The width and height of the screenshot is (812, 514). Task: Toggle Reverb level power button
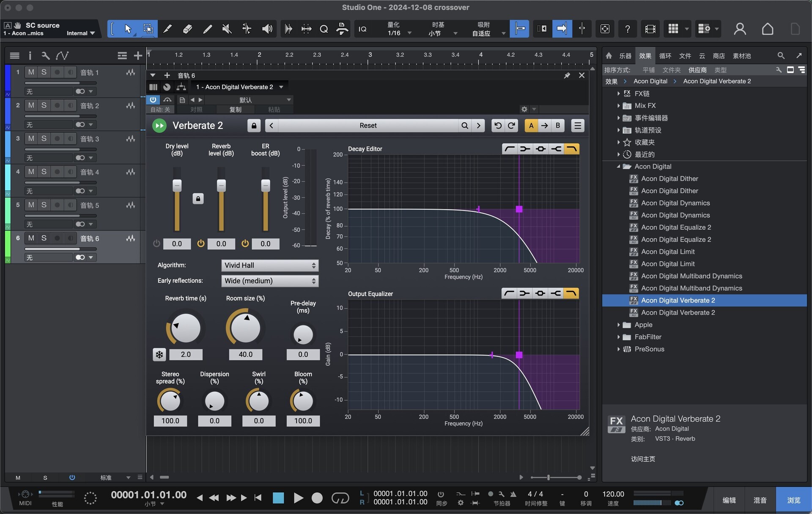(x=201, y=243)
